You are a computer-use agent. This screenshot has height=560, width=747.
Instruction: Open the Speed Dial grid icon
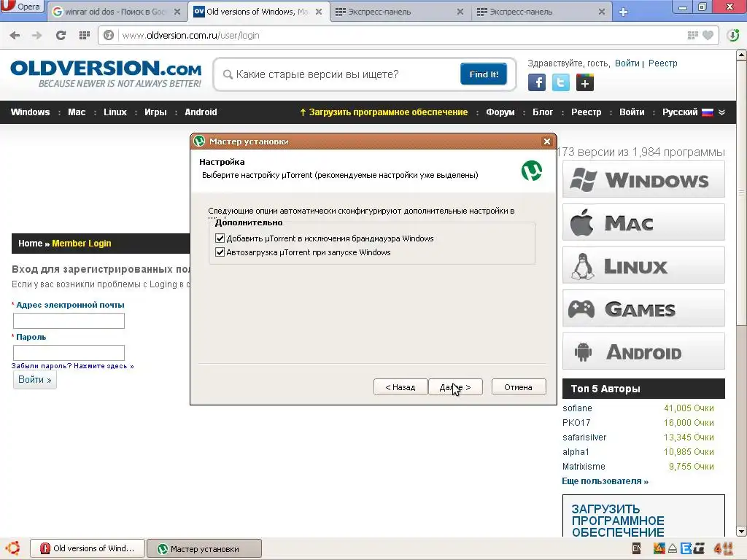click(85, 35)
